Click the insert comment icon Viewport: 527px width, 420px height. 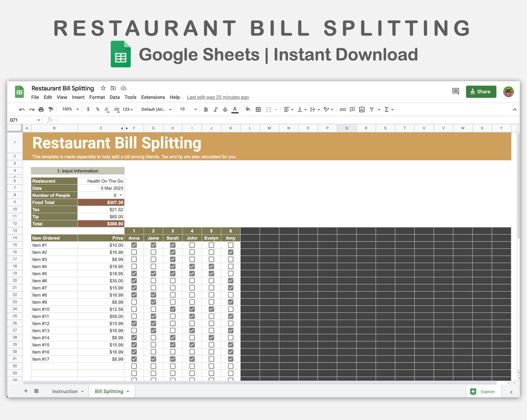(352, 109)
